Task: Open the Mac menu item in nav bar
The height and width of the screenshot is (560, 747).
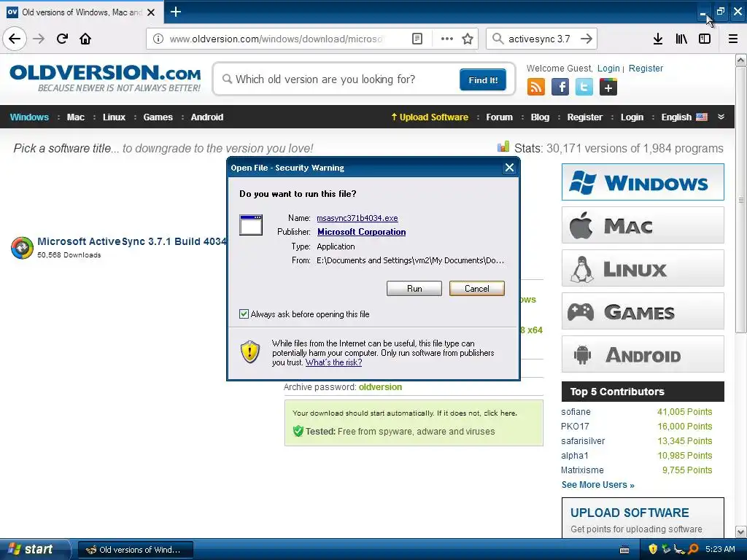Action: (76, 117)
